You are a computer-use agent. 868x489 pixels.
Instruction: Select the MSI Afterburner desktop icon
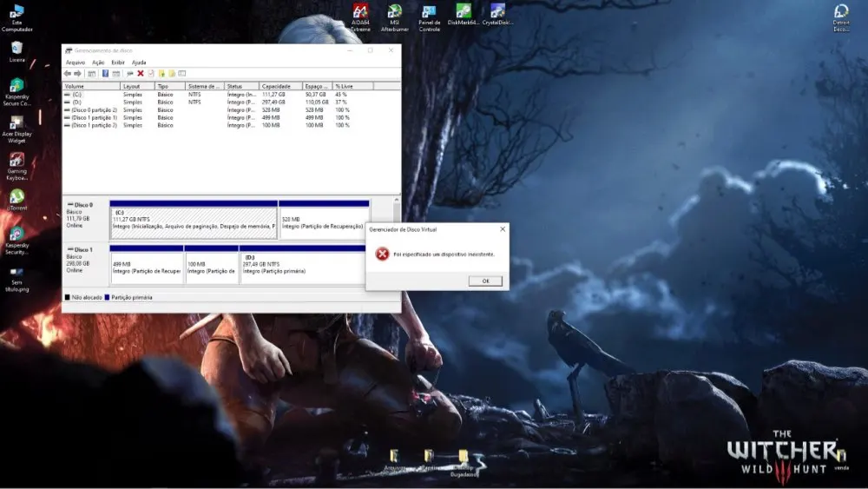pos(395,17)
